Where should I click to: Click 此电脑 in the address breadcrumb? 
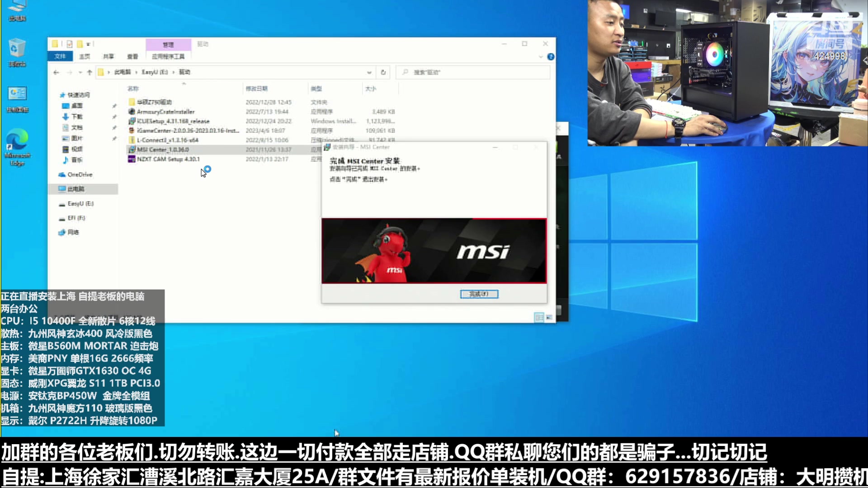tap(123, 72)
